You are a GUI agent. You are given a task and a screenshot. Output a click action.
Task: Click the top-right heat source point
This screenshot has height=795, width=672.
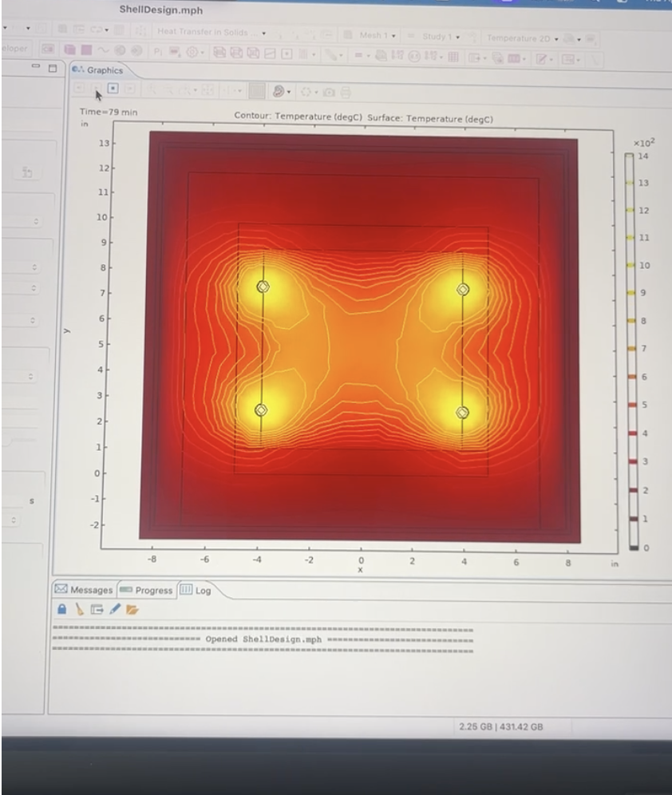pyautogui.click(x=463, y=290)
